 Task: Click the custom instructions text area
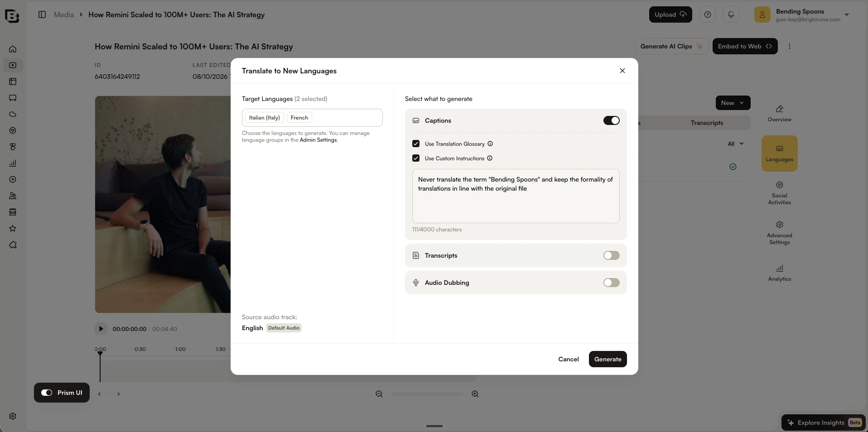point(516,196)
